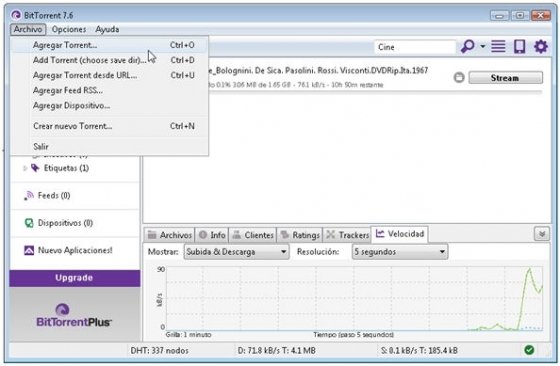The width and height of the screenshot is (560, 366).
Task: Select Agregar Dispositivo... menu entry
Action: coord(109,106)
